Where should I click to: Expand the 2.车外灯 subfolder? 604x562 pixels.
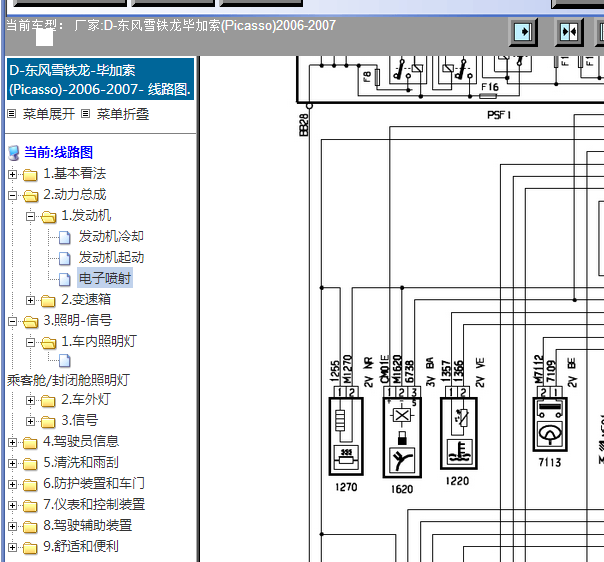[30, 401]
